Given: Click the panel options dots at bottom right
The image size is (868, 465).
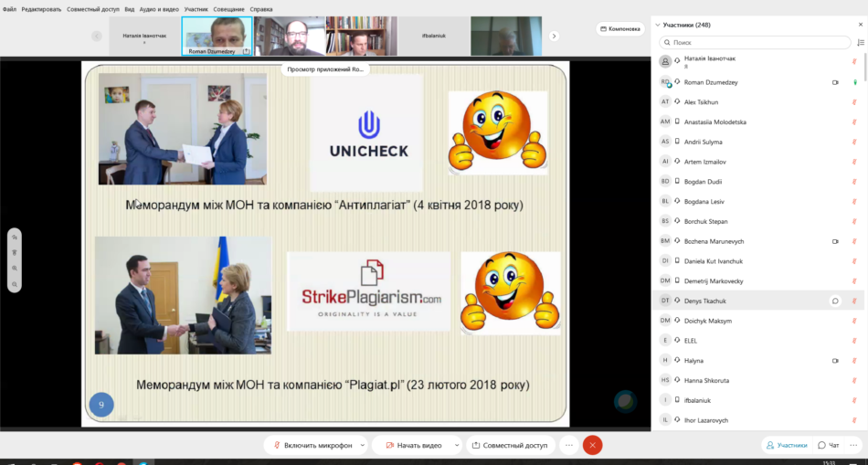Looking at the screenshot, I should tap(854, 445).
